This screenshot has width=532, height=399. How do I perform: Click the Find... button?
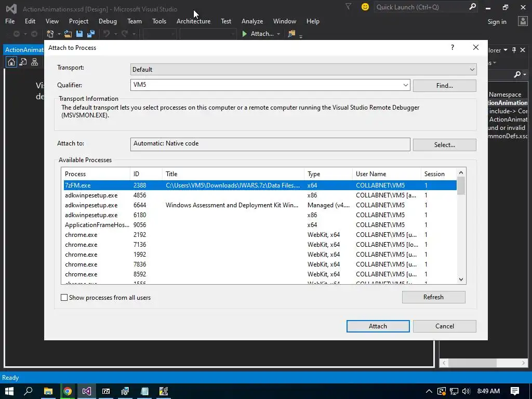coord(445,86)
